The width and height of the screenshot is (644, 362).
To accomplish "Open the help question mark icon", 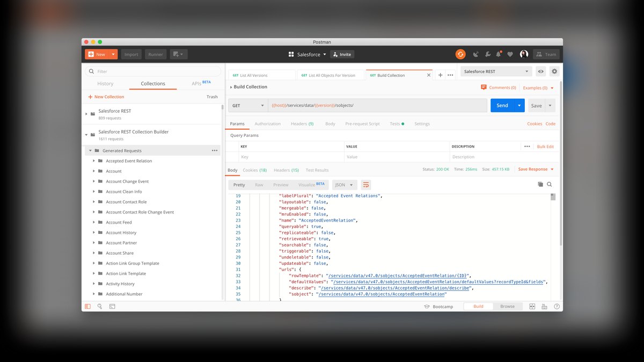I will point(557,306).
